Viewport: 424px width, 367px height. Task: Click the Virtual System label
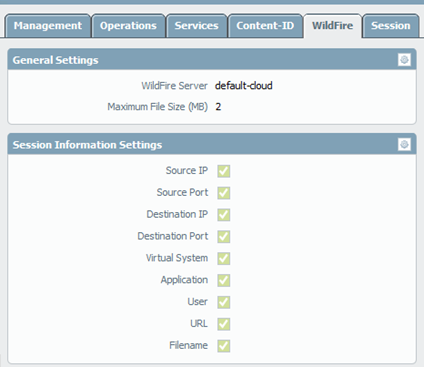177,258
